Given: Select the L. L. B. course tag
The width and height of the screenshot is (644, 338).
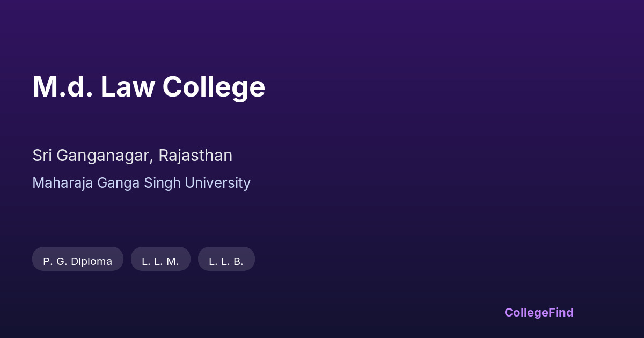Looking at the screenshot, I should pos(226,261).
